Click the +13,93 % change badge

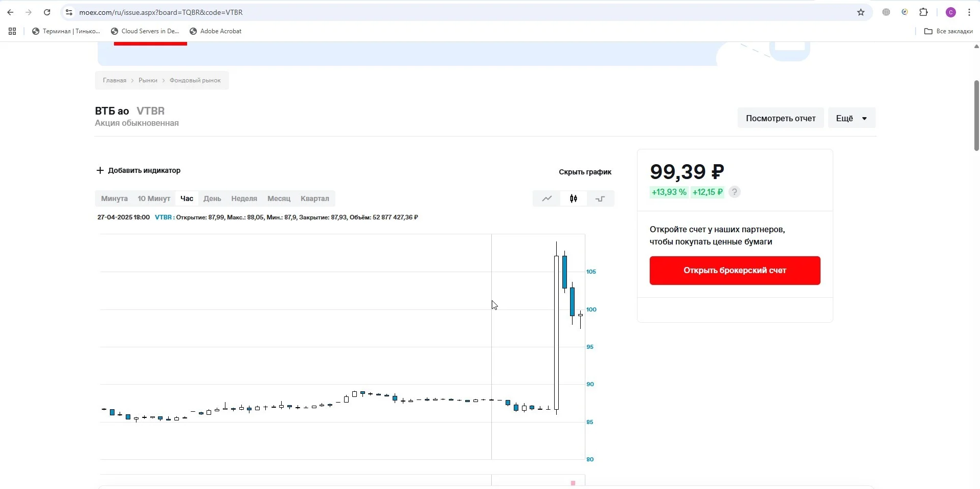(x=669, y=192)
